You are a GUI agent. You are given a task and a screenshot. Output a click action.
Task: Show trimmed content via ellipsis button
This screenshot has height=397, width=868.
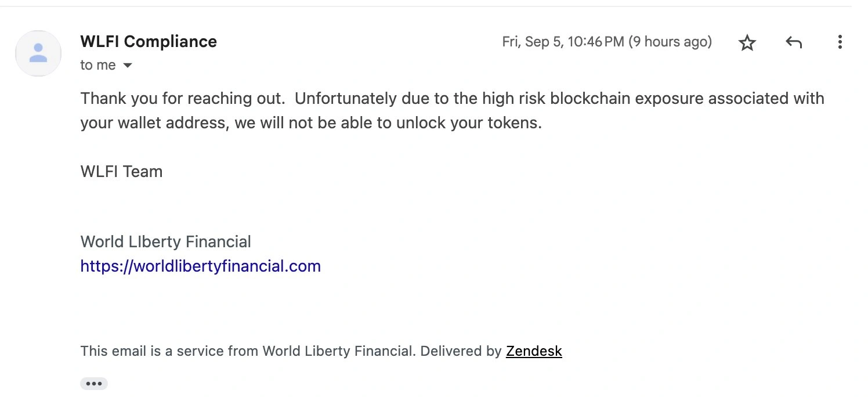93,384
